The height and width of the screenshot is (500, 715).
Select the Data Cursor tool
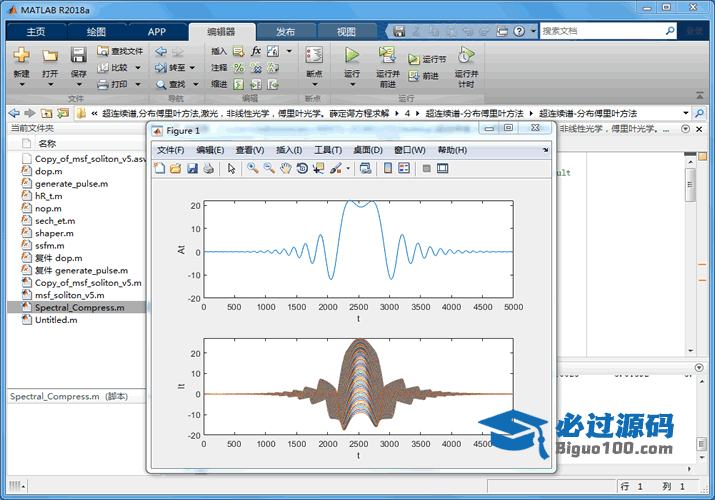[x=318, y=169]
